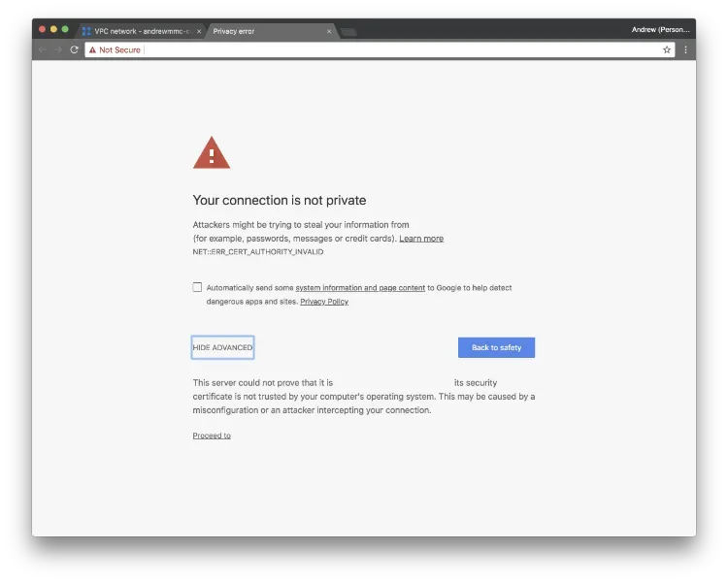Click the Proceed to link
Image resolution: width=728 pixels, height=582 pixels.
(x=212, y=436)
